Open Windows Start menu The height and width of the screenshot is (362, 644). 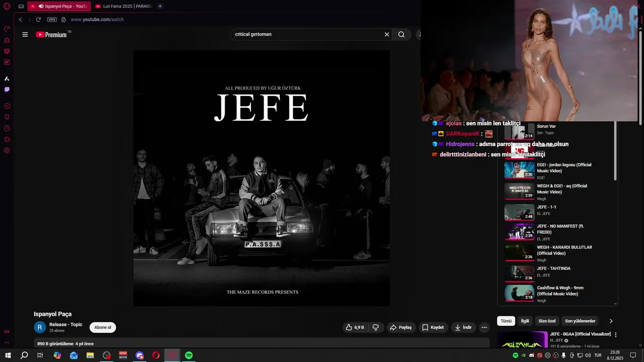point(8,355)
